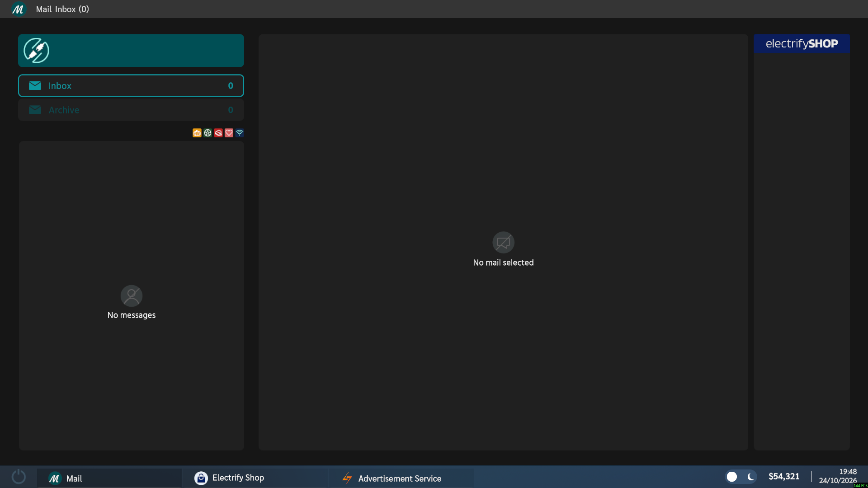Click the Mail logo in the title bar
Viewport: 868px width, 488px height.
18,9
